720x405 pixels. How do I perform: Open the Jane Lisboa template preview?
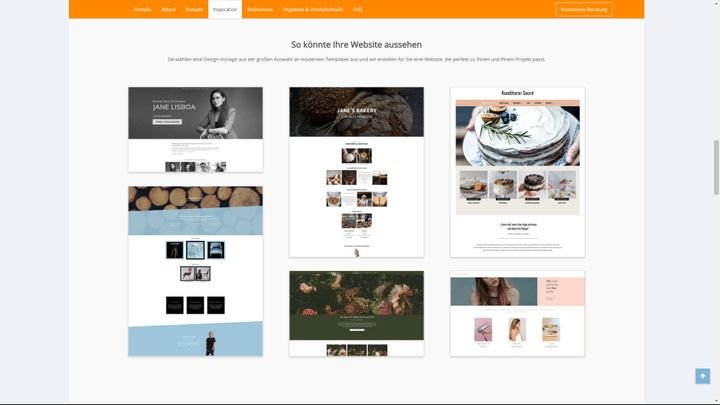[x=195, y=129]
